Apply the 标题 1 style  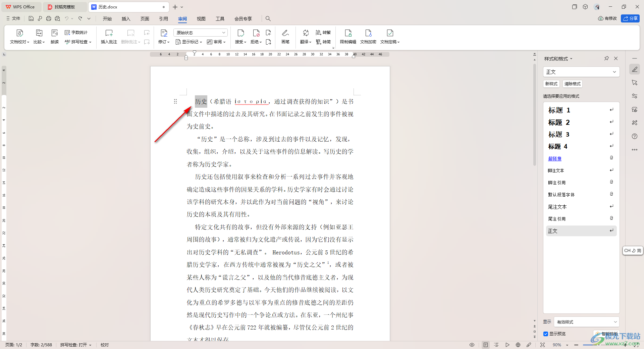[x=581, y=110]
